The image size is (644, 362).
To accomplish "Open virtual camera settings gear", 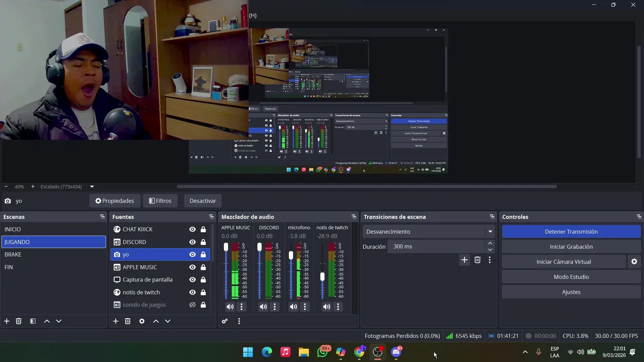I will [x=634, y=261].
